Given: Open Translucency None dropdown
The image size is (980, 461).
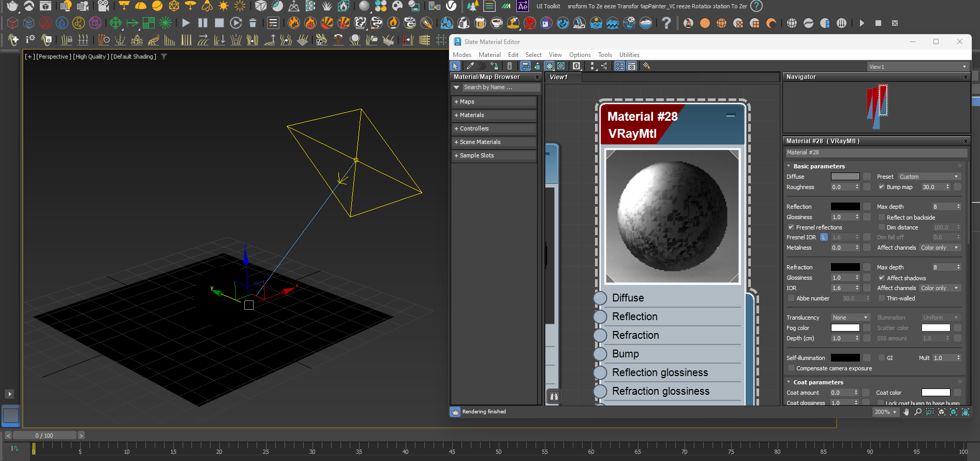Looking at the screenshot, I should coord(851,318).
